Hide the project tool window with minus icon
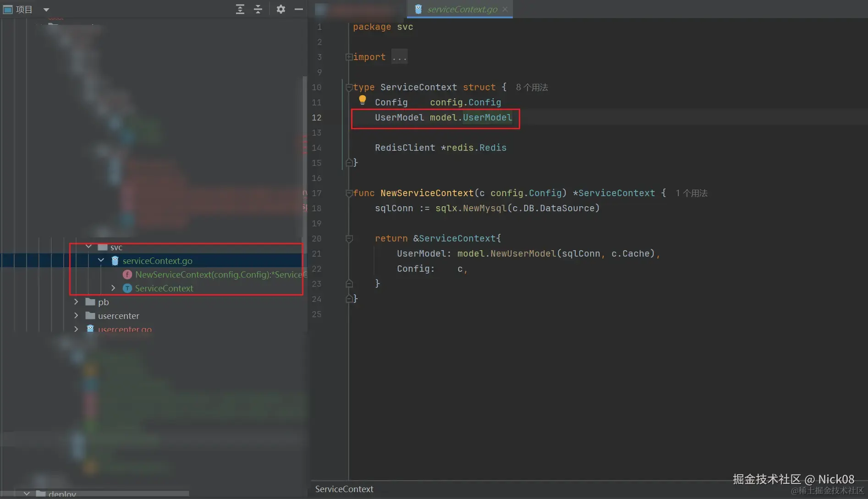868x499 pixels. tap(299, 9)
